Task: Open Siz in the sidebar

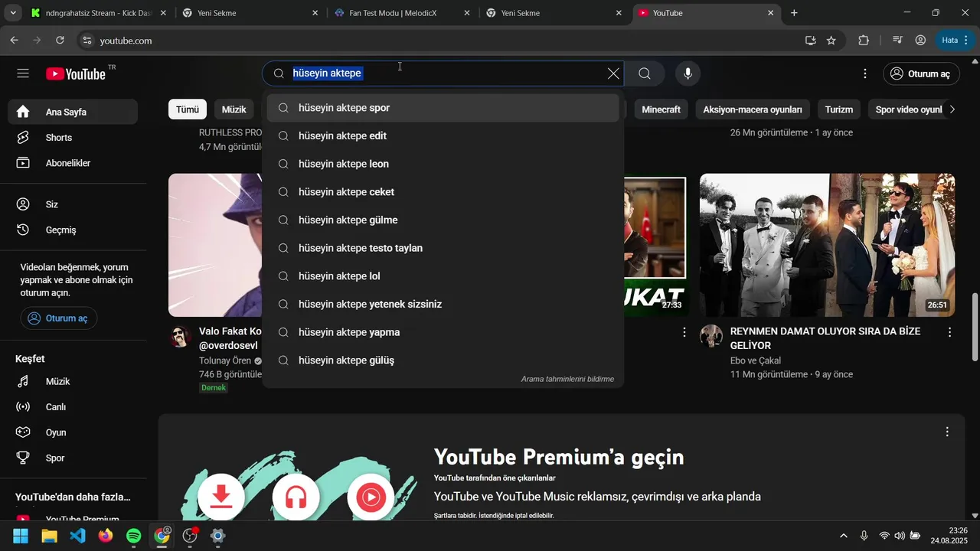Action: point(73,204)
